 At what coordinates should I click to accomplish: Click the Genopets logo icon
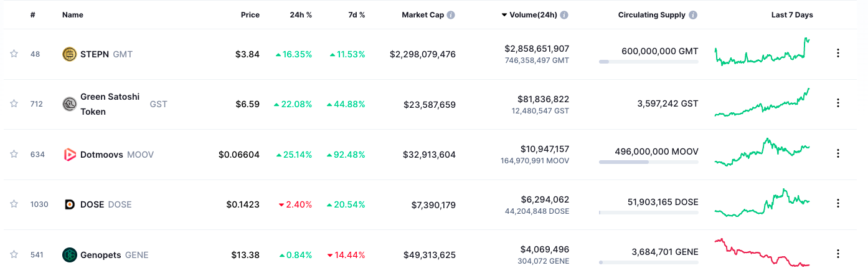70,255
